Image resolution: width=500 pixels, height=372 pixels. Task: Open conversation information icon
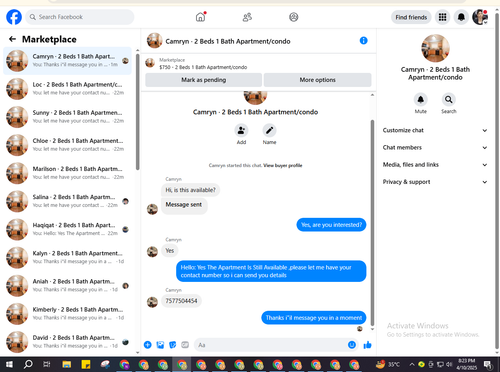click(x=364, y=41)
